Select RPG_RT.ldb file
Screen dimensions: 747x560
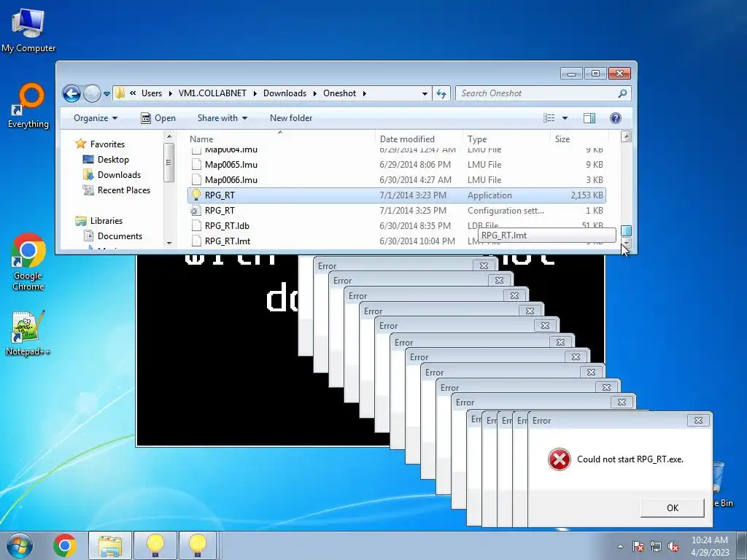point(397,226)
